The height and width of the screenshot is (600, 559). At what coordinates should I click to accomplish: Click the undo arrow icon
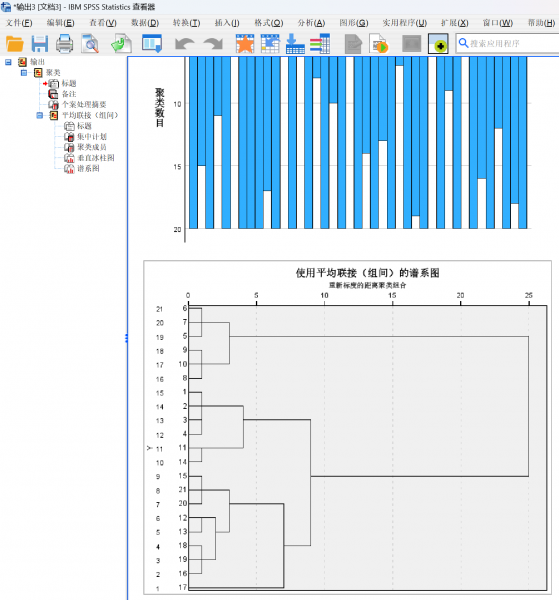(184, 44)
